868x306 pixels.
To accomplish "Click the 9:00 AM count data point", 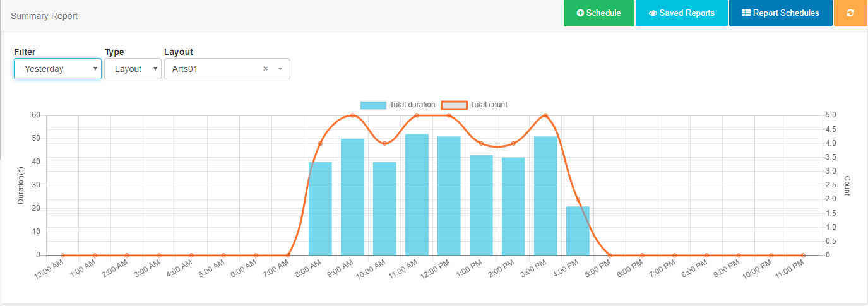I will click(x=352, y=115).
